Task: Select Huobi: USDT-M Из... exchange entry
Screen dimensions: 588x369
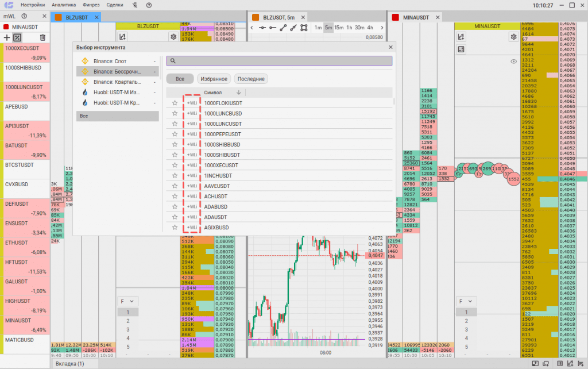Action: tap(117, 93)
